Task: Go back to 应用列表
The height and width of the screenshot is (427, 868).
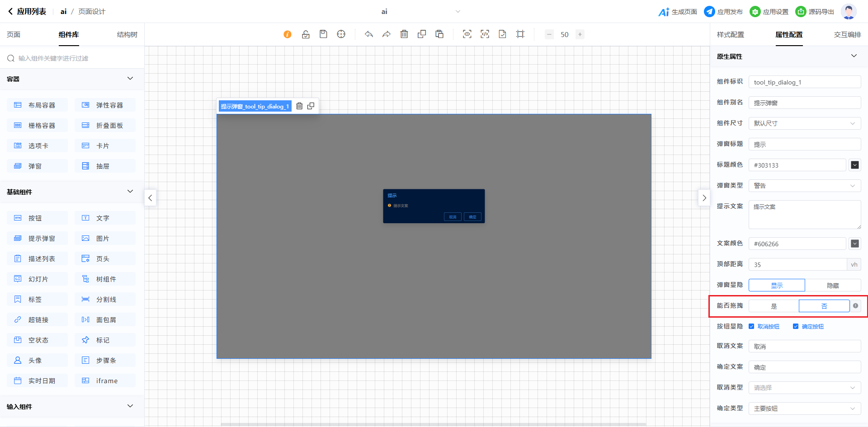Action: 27,12
